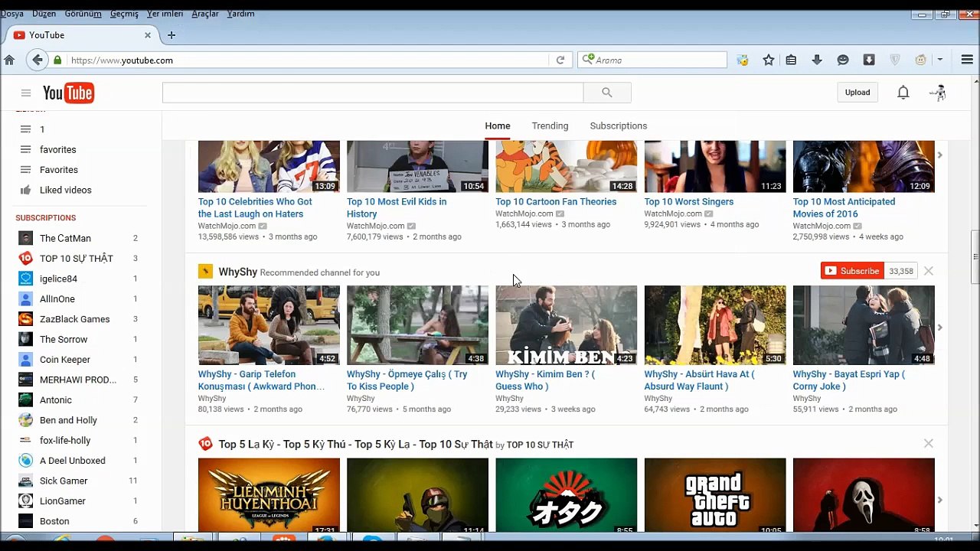This screenshot has width=980, height=551.
Task: Switch to the Subscriptions tab
Action: pyautogui.click(x=619, y=126)
